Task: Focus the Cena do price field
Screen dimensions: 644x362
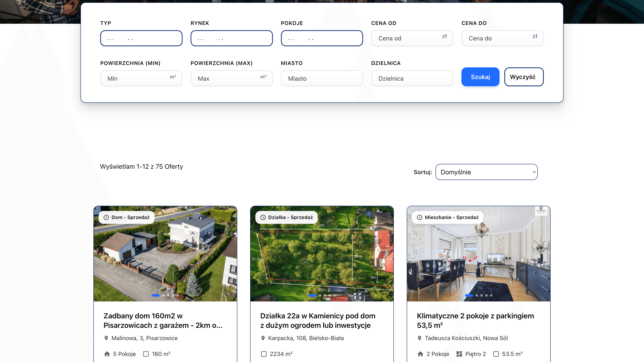Action: [x=502, y=38]
